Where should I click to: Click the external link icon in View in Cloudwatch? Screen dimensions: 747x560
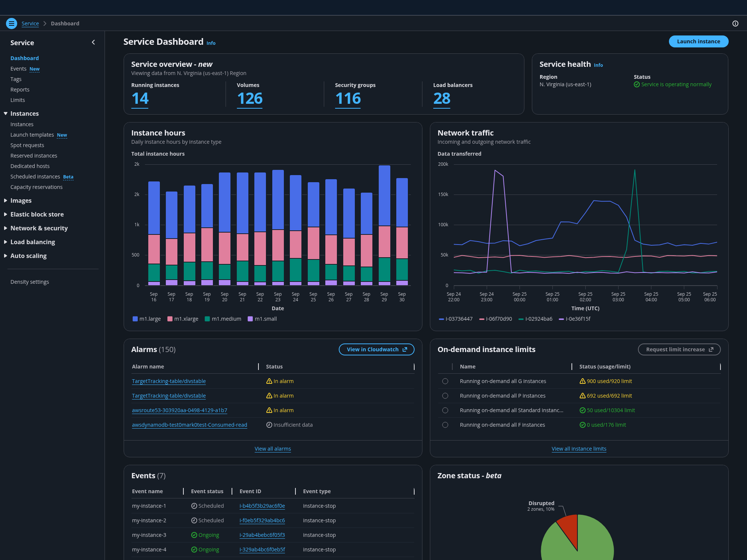[x=405, y=349]
